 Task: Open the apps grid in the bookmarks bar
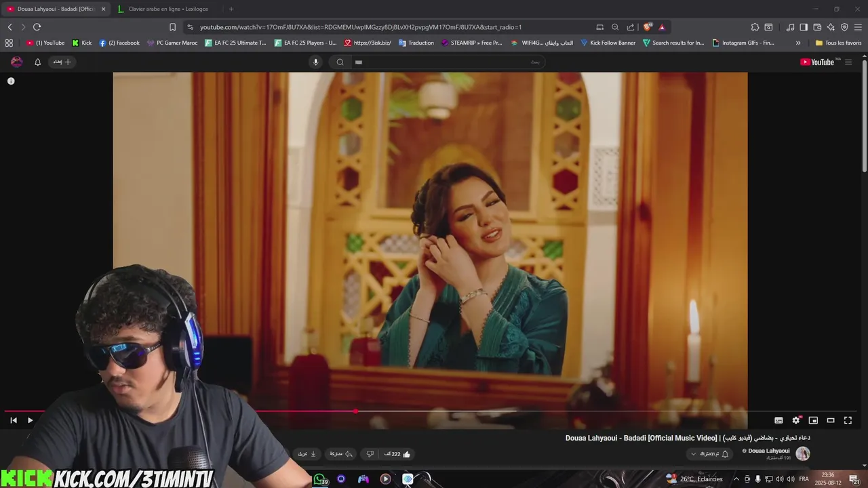[9, 43]
